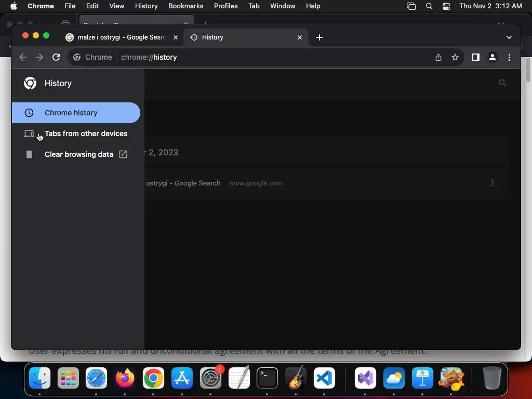
Task: Select the History tab
Action: [x=246, y=37]
